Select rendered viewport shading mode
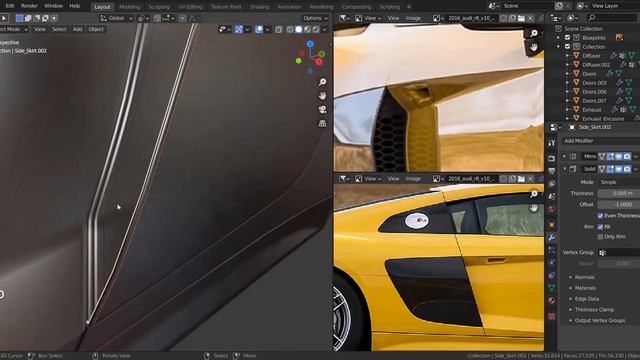640x360 pixels. [x=316, y=29]
